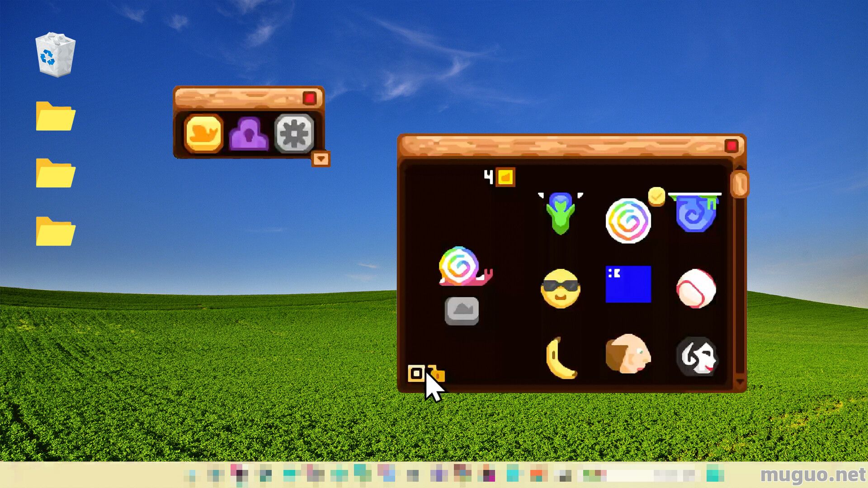Click the gray image upload button

pos(462,311)
